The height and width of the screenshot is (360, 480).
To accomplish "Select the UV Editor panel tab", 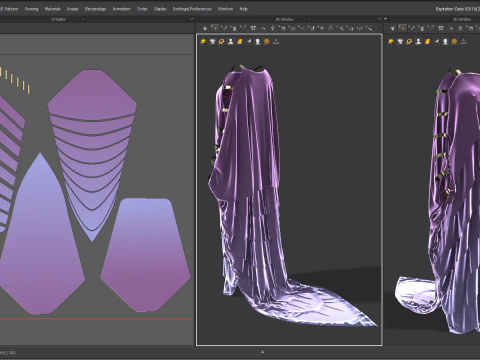I will pyautogui.click(x=58, y=19).
